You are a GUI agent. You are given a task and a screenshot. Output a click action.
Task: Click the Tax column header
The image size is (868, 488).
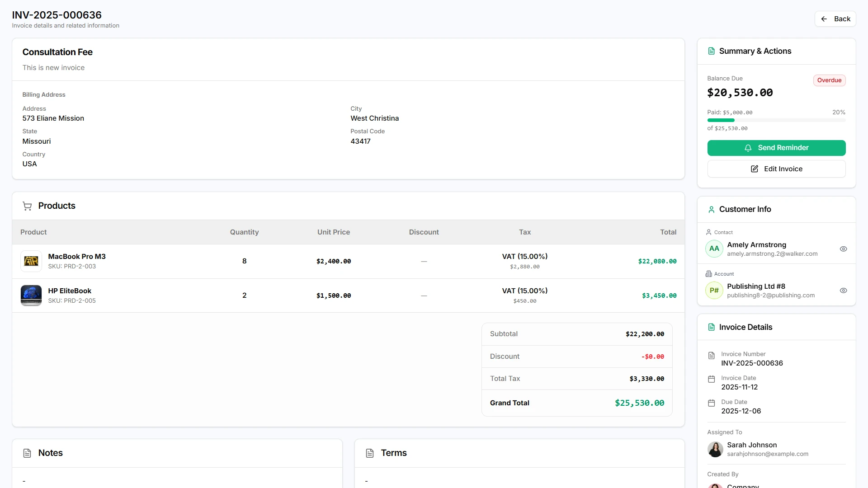click(525, 232)
